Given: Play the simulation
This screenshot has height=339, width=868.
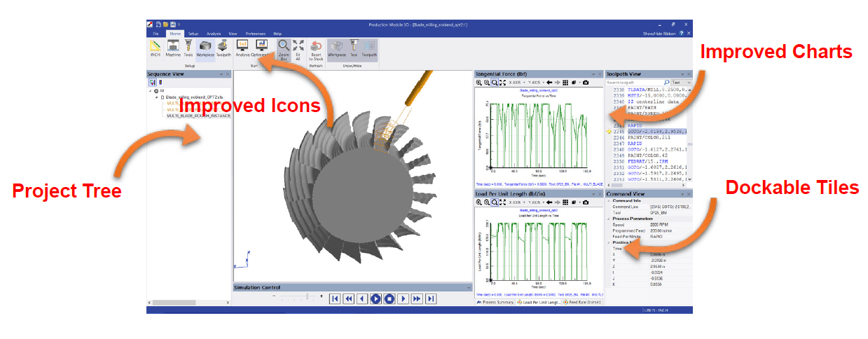Looking at the screenshot, I should (x=376, y=298).
